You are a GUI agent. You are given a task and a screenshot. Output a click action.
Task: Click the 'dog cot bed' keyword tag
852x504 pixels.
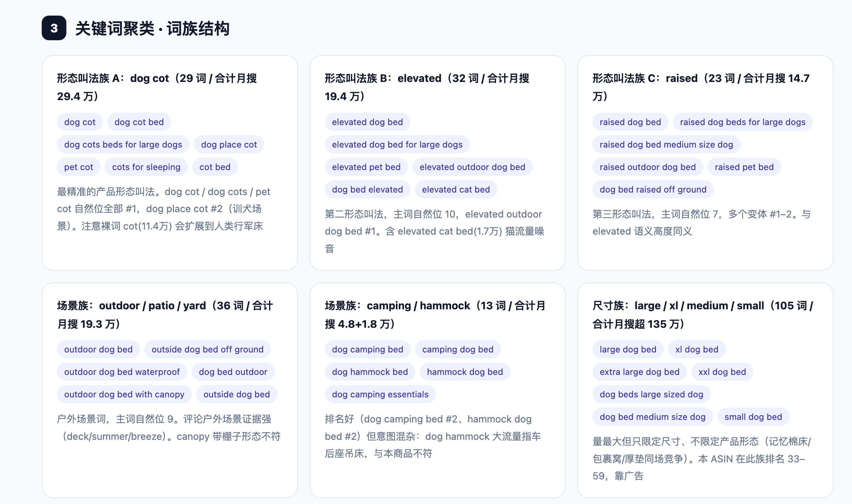[139, 122]
